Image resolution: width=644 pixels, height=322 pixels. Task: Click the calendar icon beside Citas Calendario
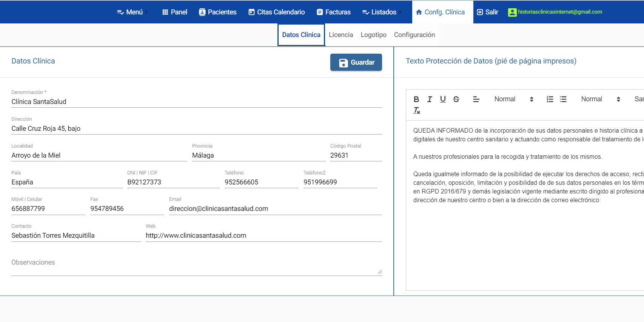251,12
